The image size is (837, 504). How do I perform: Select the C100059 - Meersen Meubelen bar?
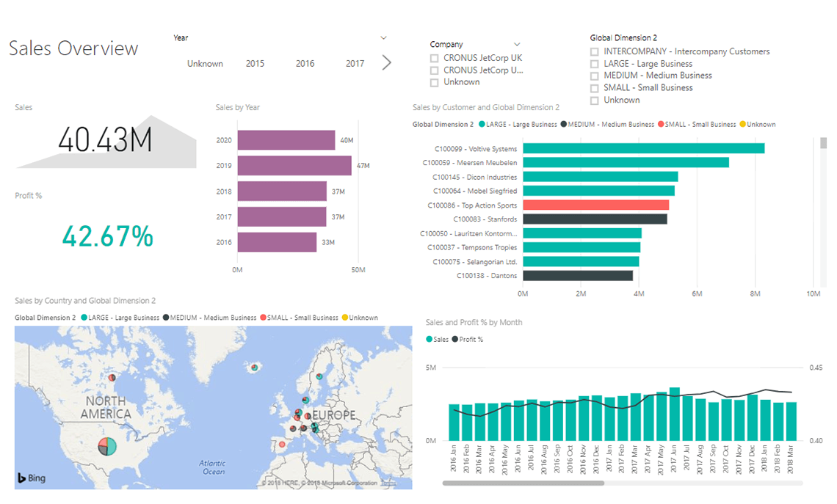626,162
